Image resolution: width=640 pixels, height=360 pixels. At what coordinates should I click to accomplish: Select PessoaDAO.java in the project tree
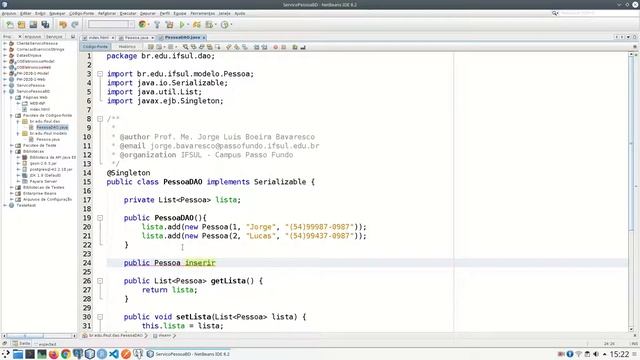point(51,127)
